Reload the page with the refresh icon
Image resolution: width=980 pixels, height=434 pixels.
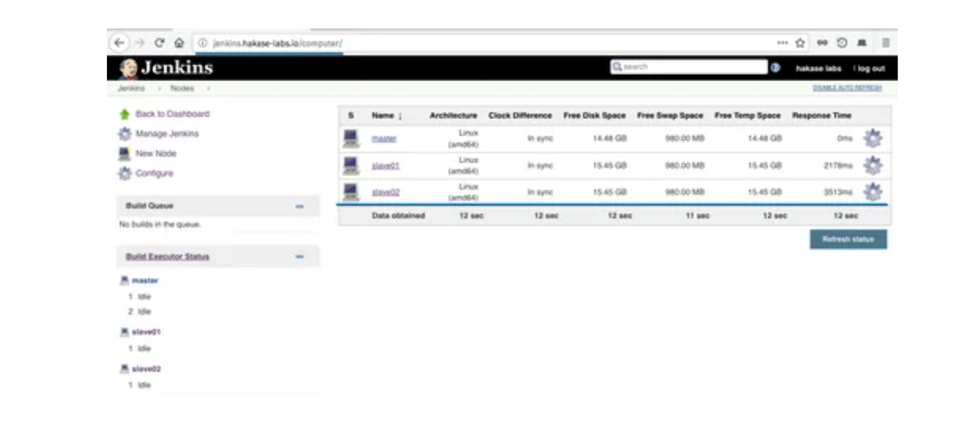[159, 43]
